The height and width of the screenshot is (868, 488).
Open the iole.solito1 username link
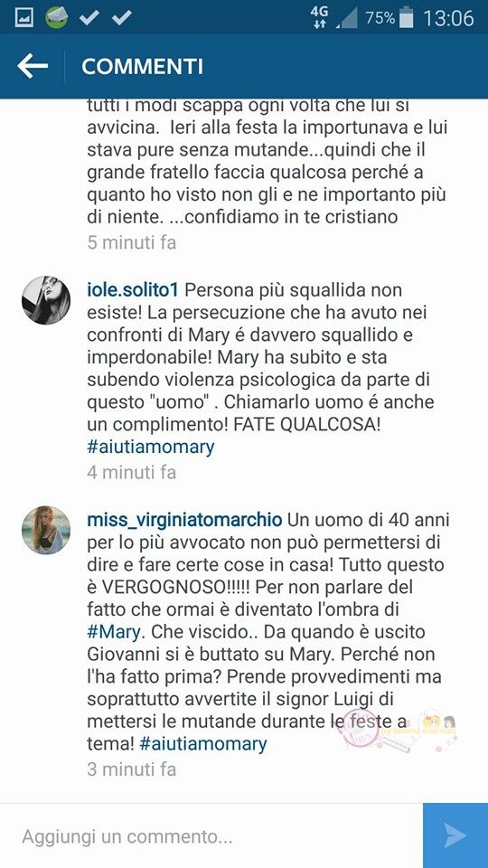coord(134,290)
